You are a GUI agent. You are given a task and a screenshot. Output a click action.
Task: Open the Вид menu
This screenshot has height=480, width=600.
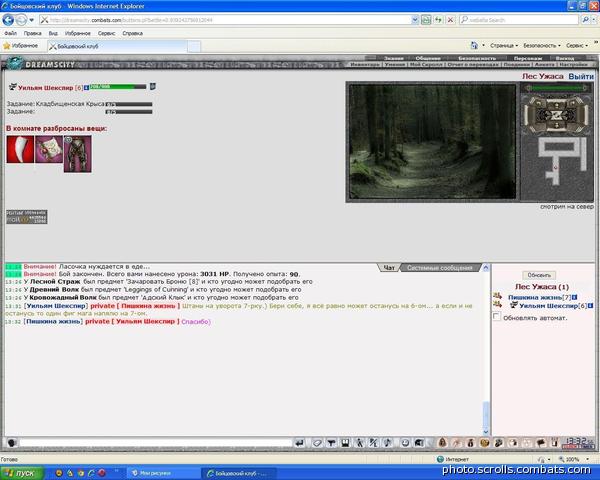pyautogui.click(x=53, y=33)
